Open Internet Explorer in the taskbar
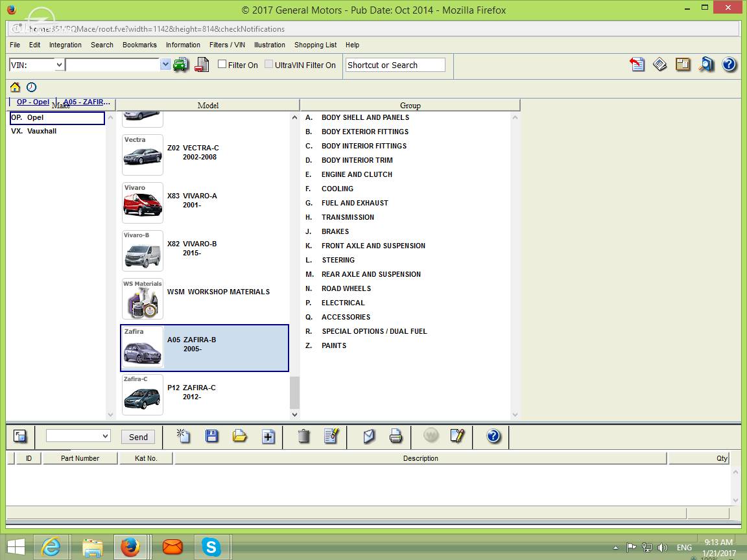 click(x=51, y=546)
